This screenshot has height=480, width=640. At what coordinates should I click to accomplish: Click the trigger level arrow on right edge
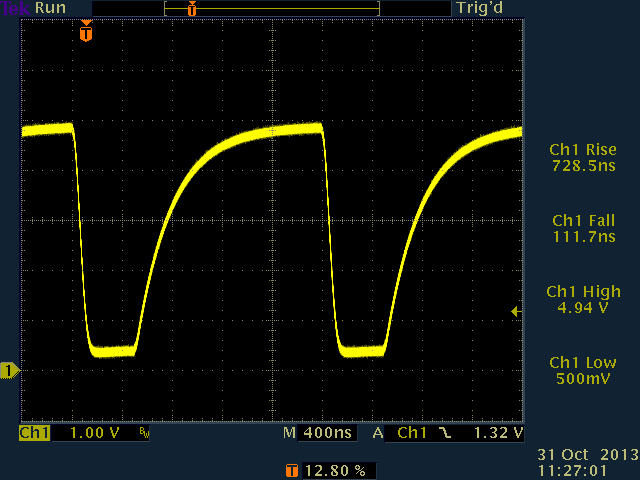[x=516, y=312]
